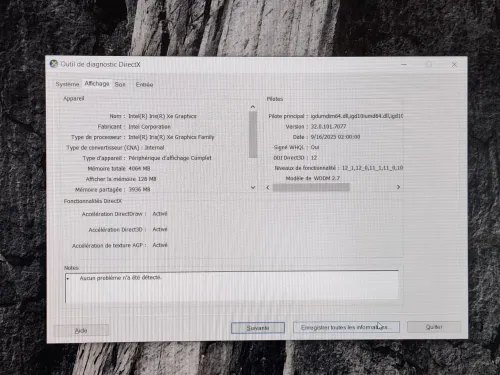Click the name value Intel(R) Iris(R) Xe Graphics
Screen dimensions: 500x375
pyautogui.click(x=162, y=116)
